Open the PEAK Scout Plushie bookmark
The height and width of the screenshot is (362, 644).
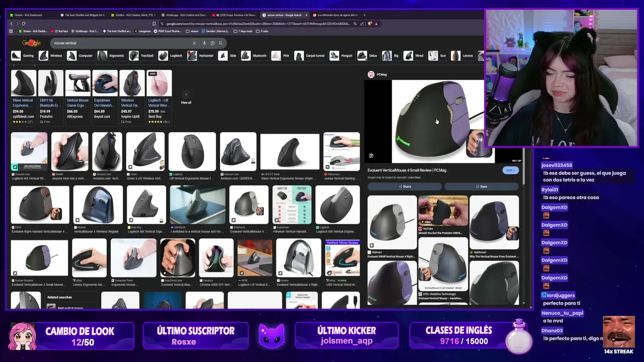point(169,31)
